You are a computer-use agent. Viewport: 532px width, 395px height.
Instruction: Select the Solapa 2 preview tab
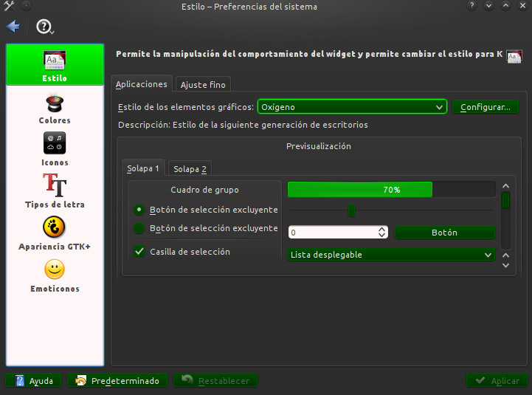coord(190,169)
